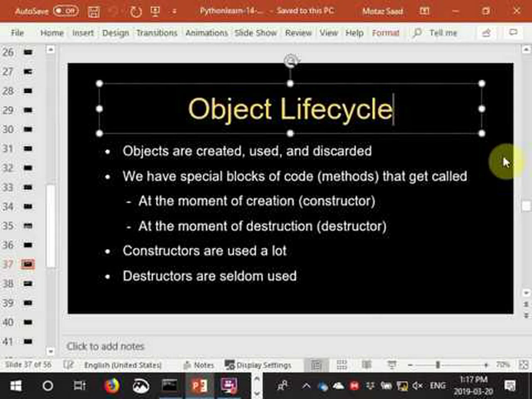Image resolution: width=532 pixels, height=399 pixels.
Task: Switch to the Insert tab
Action: [83, 32]
